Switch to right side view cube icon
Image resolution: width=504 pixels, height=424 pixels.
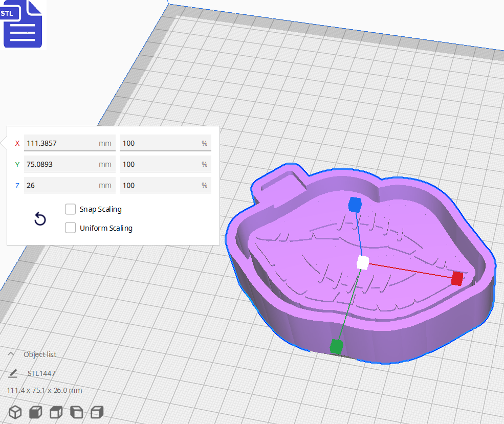tap(96, 412)
